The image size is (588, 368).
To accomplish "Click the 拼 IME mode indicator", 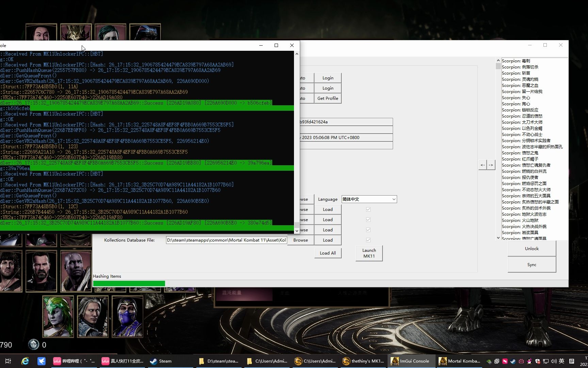I will tap(572, 361).
